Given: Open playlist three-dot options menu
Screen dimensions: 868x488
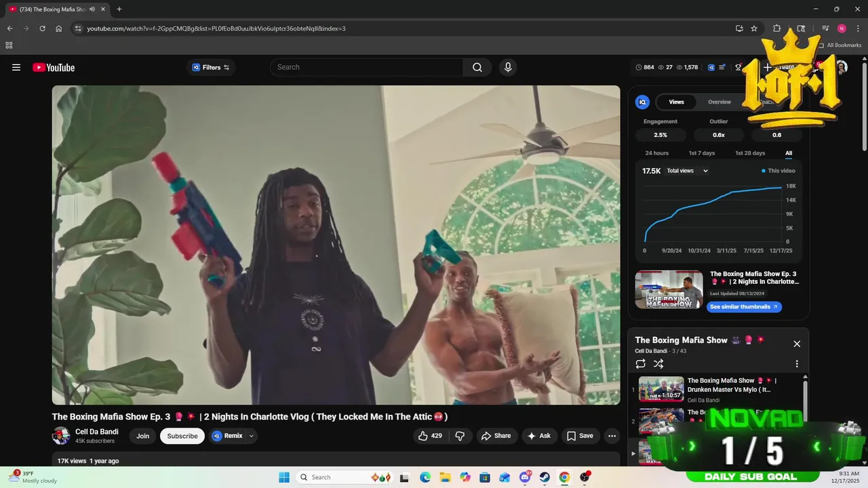Looking at the screenshot, I should (797, 364).
